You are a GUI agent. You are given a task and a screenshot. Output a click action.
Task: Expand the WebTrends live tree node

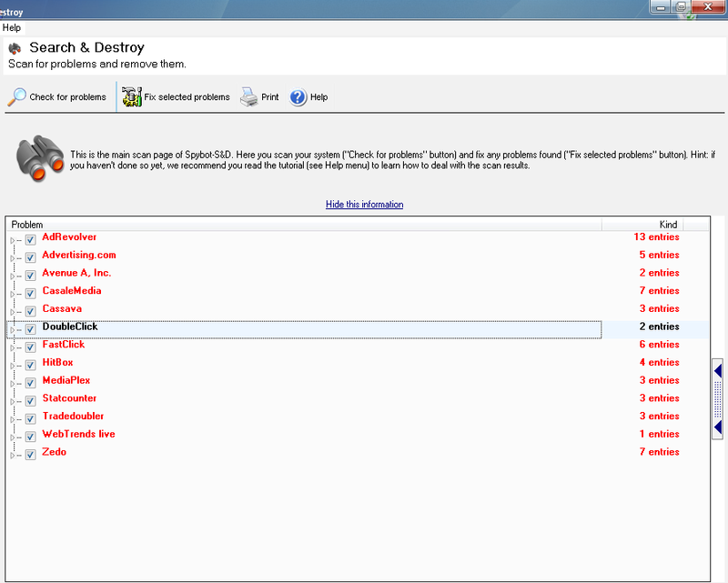[13, 437]
